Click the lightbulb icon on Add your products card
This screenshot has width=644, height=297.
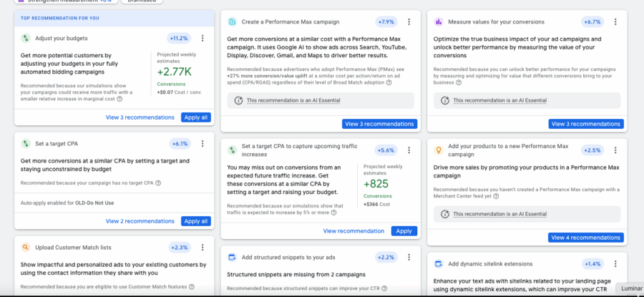tap(439, 150)
